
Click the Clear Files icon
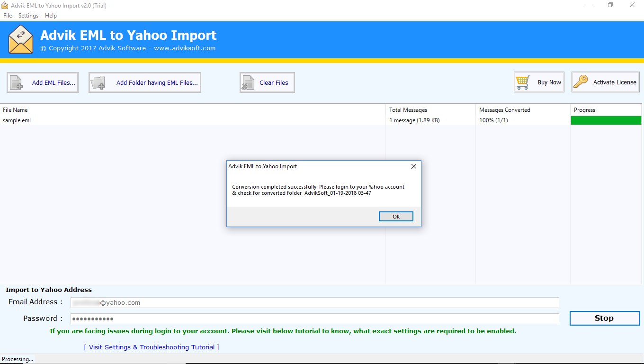pos(248,82)
